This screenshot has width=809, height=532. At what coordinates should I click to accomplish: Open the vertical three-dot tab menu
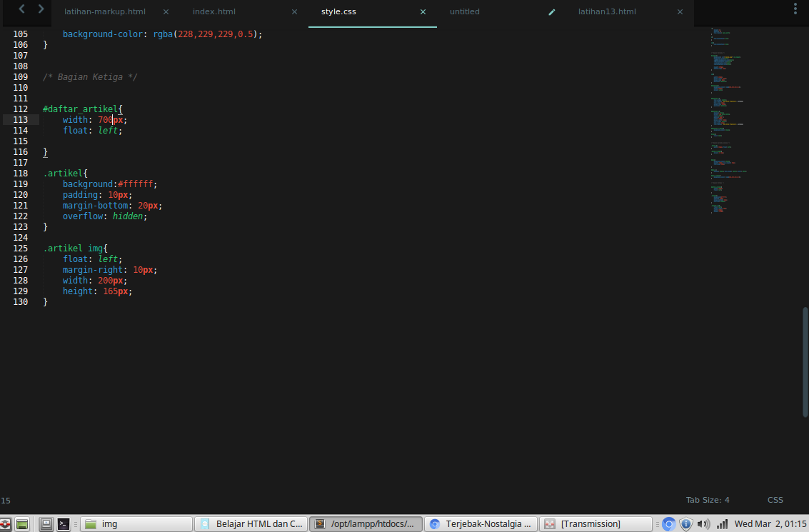(x=795, y=9)
